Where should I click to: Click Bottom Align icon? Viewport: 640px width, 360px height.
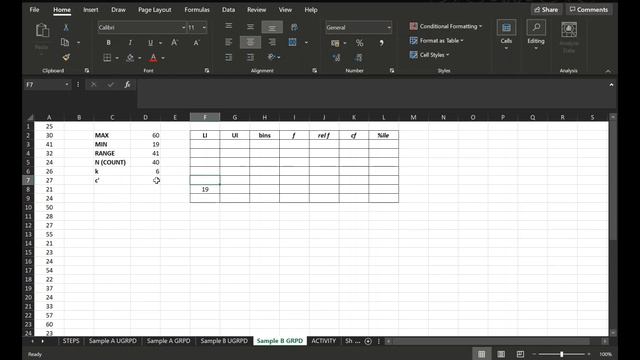click(x=272, y=27)
